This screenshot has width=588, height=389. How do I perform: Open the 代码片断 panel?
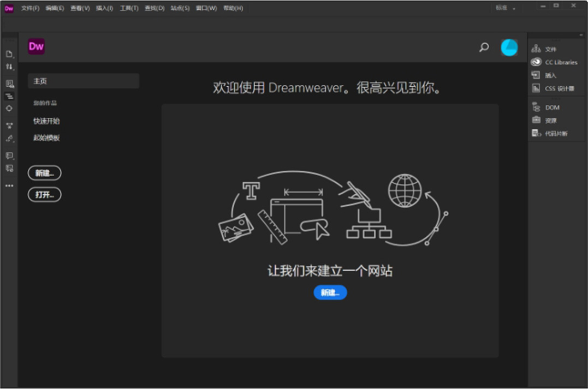[x=549, y=134]
